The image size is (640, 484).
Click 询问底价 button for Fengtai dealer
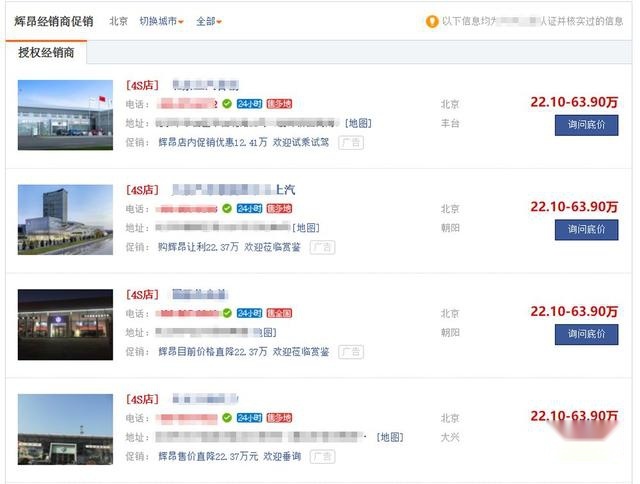(x=586, y=125)
